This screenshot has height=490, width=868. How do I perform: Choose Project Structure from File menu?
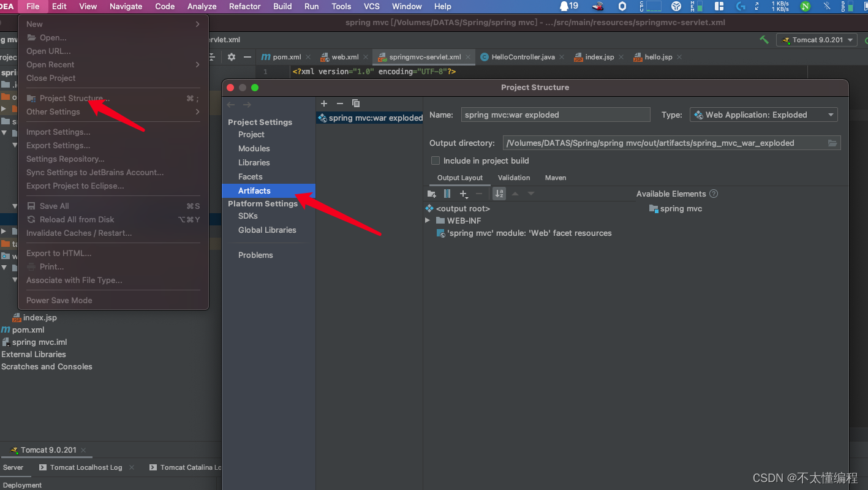pyautogui.click(x=113, y=98)
